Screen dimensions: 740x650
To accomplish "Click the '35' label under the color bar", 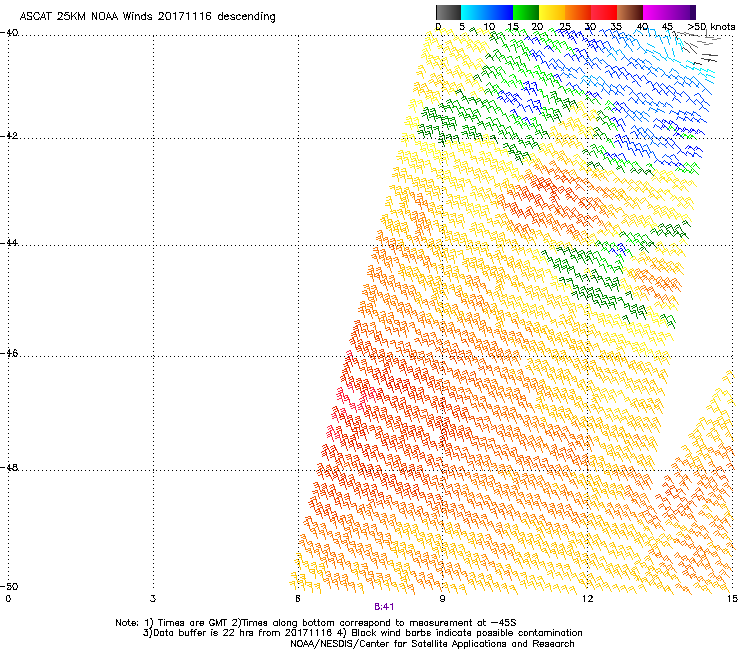I will 616,27.
